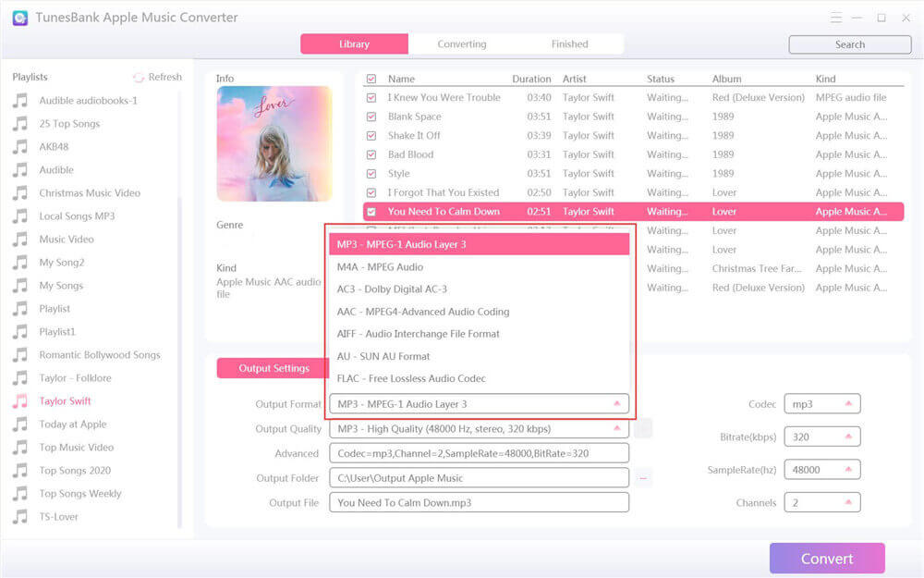Click the music note icon next to Taylor Swift playlist

click(20, 401)
